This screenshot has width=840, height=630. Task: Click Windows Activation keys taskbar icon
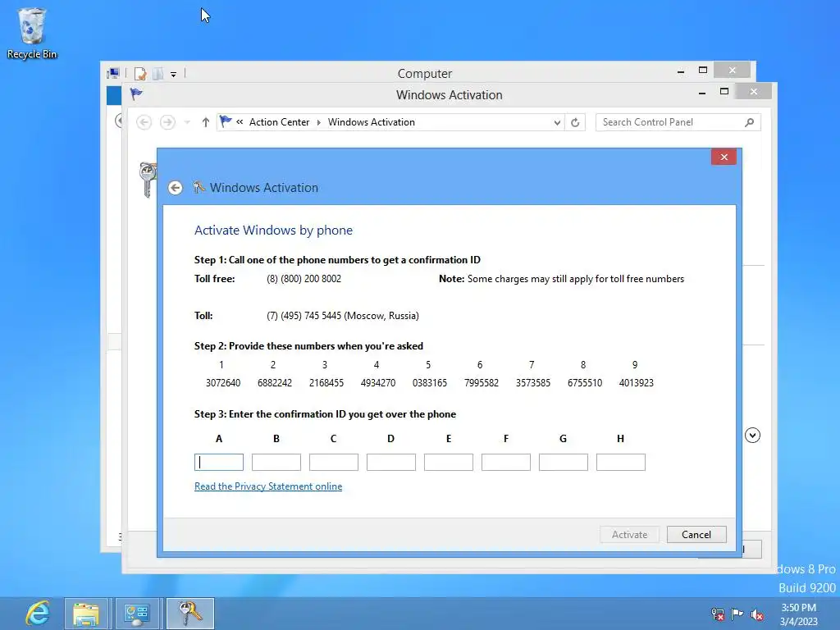(x=190, y=614)
